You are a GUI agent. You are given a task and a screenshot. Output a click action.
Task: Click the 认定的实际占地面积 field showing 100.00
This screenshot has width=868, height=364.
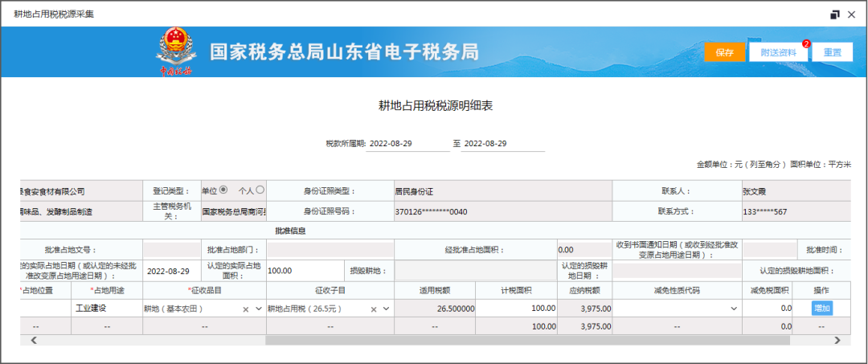click(305, 271)
